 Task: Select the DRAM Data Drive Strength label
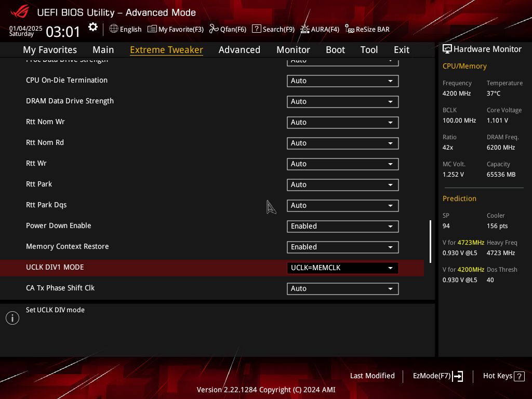[70, 101]
